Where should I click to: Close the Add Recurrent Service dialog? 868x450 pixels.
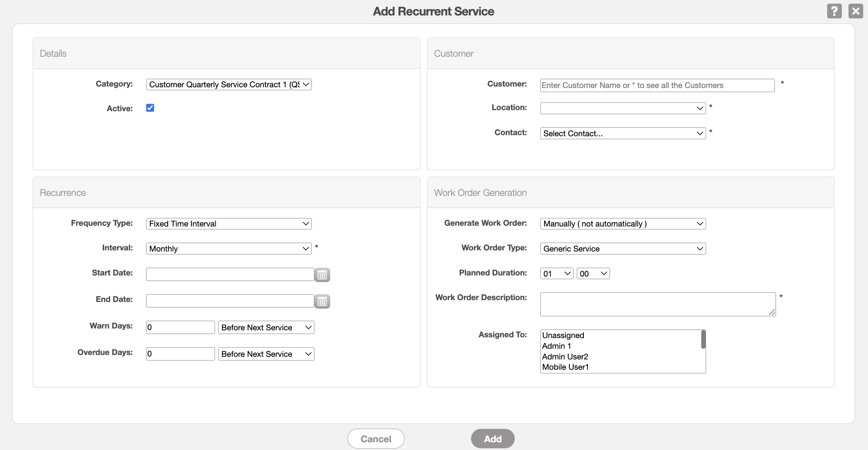point(855,11)
